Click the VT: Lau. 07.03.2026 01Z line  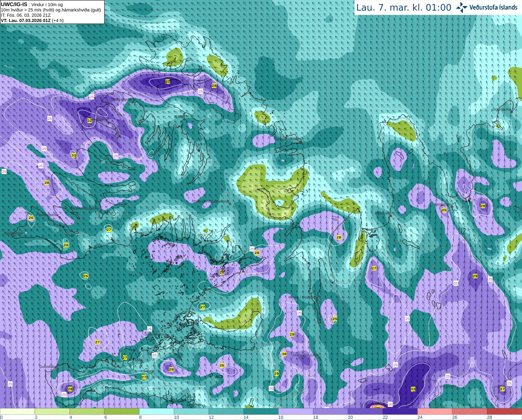click(x=26, y=20)
